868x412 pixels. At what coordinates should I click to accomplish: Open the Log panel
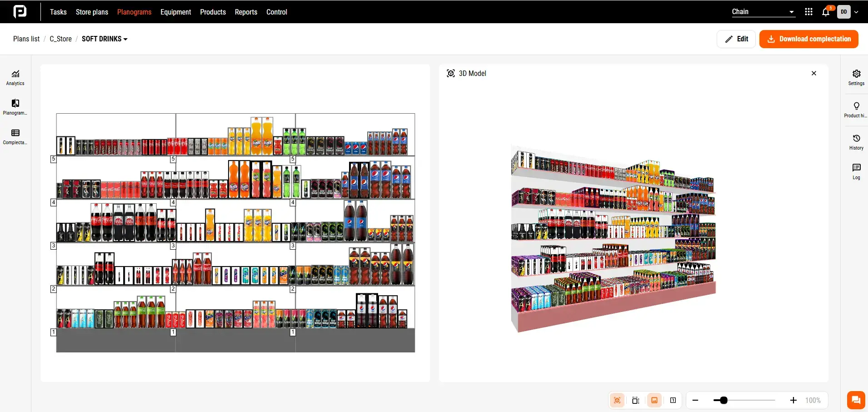856,171
